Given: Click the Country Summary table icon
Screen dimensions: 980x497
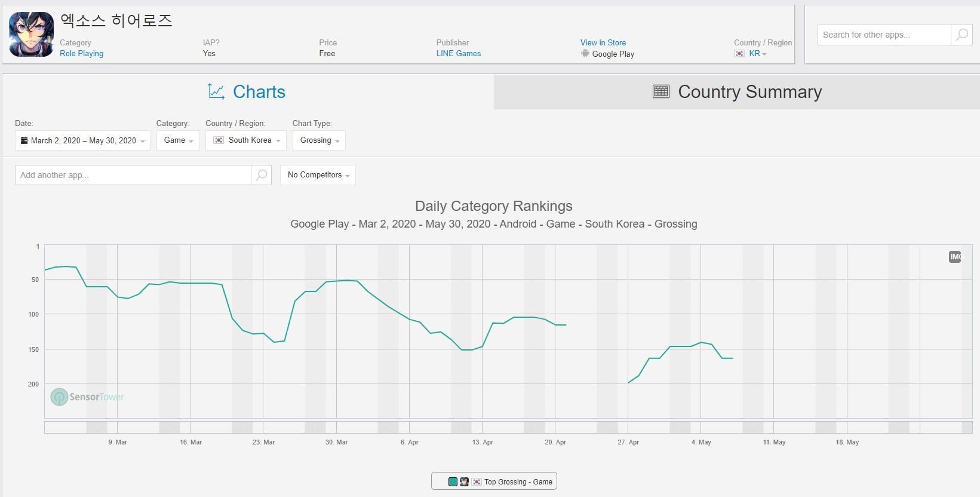Looking at the screenshot, I should [x=660, y=91].
